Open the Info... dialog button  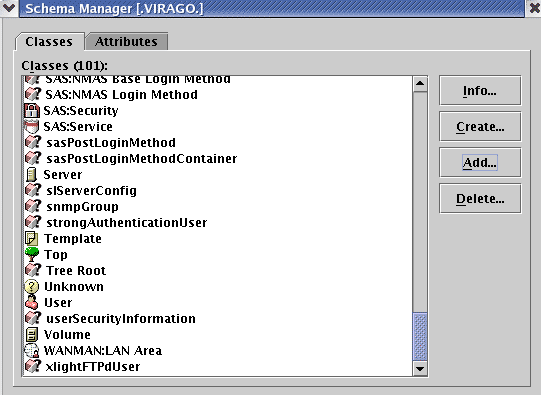tap(480, 91)
